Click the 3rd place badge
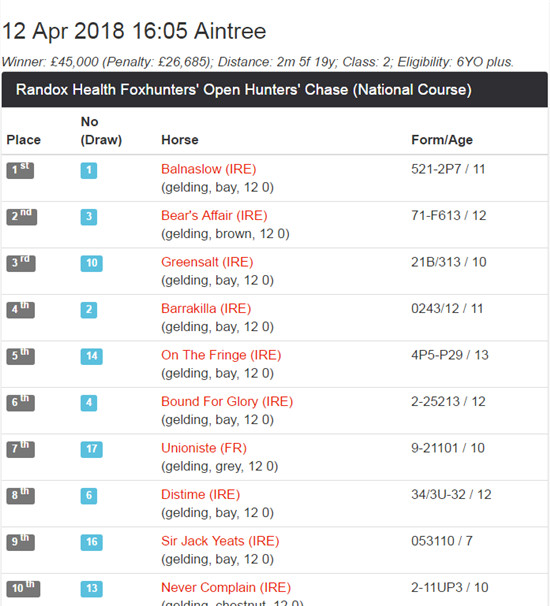The width and height of the screenshot is (550, 606). point(21,264)
